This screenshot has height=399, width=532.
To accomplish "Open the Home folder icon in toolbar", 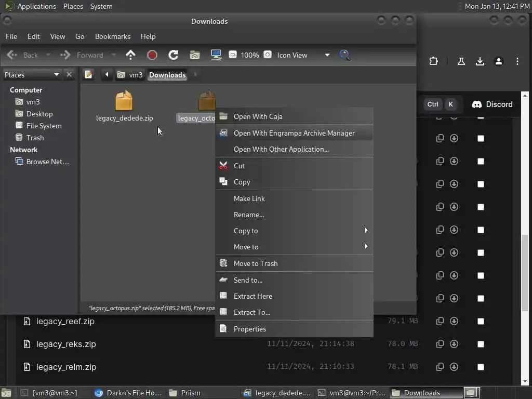I will [195, 55].
